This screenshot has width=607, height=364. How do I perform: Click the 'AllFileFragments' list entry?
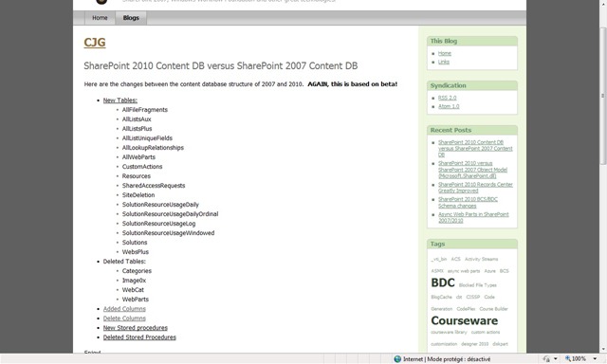(x=145, y=110)
